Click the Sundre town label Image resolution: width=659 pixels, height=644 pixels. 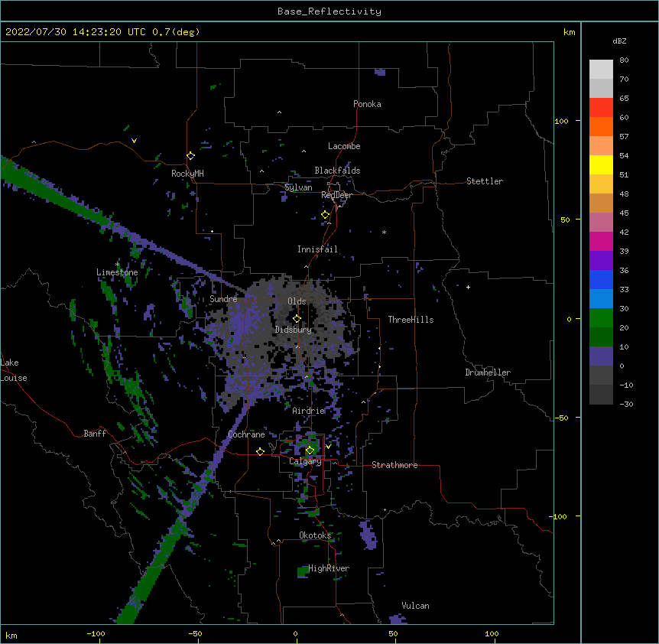click(223, 299)
